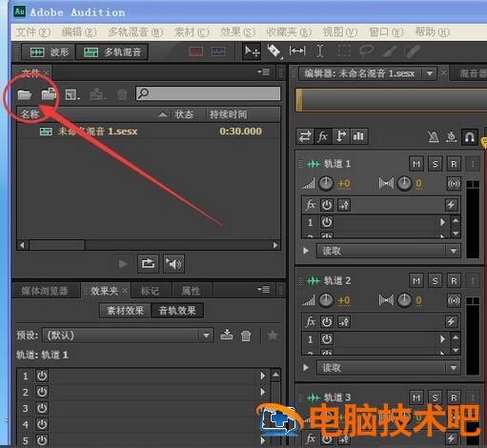Image resolution: width=487 pixels, height=448 pixels.
Task: Open the editor session dropdown arrow
Action: 430,73
